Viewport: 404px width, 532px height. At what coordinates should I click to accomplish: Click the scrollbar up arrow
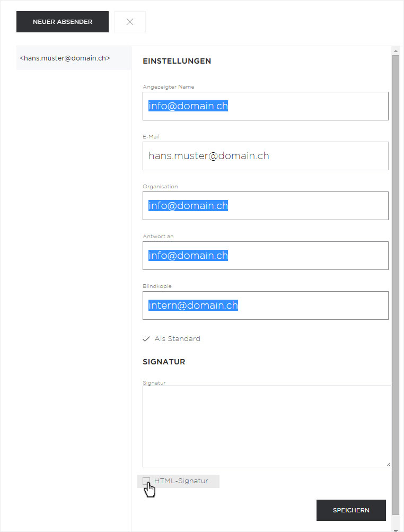[x=396, y=51]
